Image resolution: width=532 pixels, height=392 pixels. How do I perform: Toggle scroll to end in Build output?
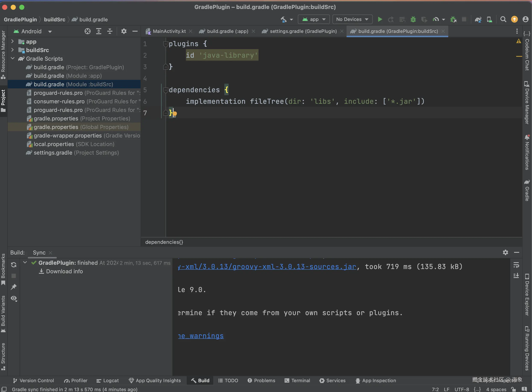point(516,275)
